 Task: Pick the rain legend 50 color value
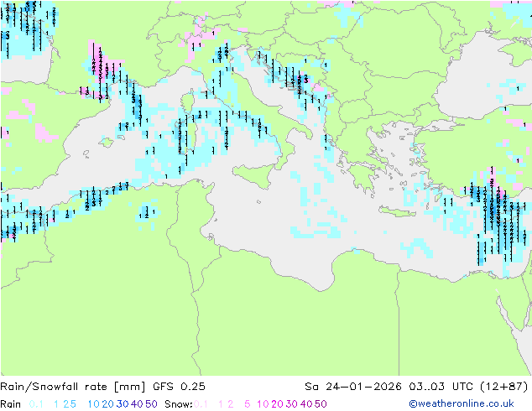(151, 404)
